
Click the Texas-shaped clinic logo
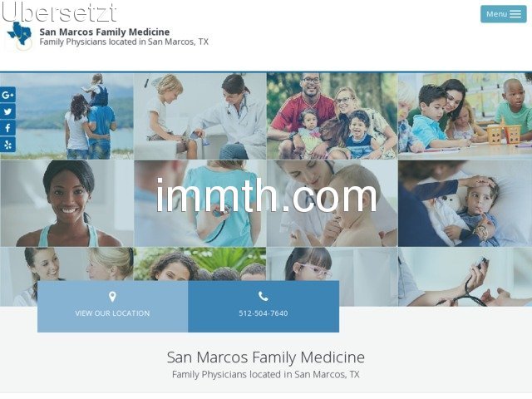point(20,37)
